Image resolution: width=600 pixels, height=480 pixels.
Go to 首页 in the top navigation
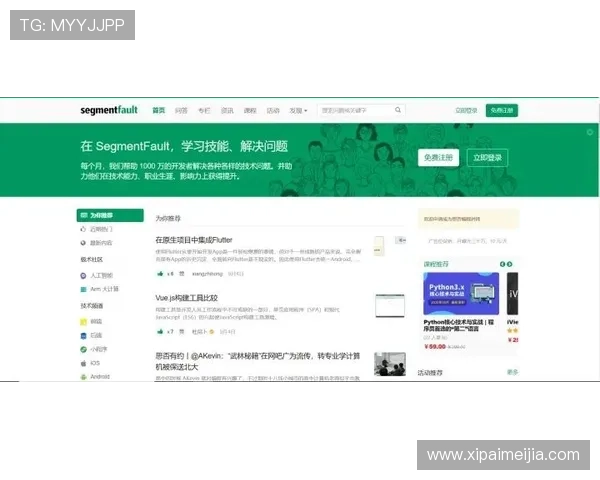point(158,110)
